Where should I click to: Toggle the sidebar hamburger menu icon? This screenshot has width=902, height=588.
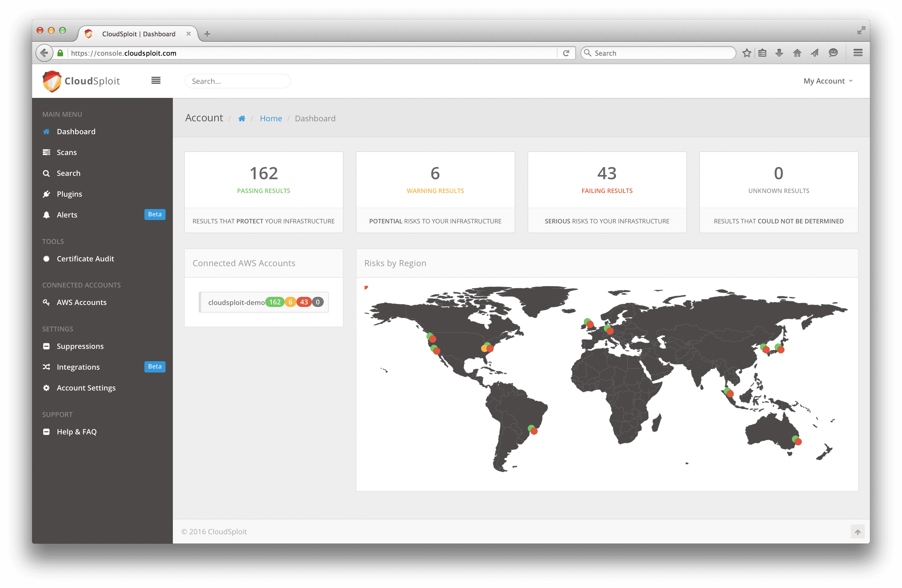(x=156, y=81)
